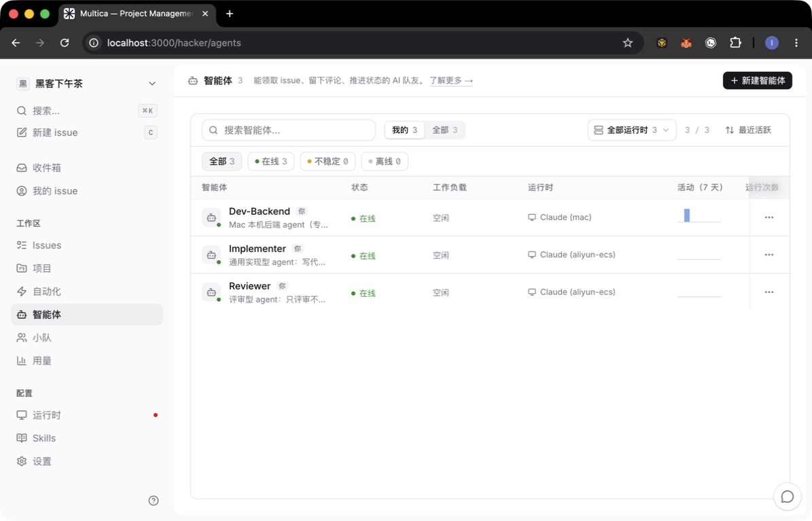
Task: Change sort order via 最近活跃
Action: pyautogui.click(x=748, y=130)
